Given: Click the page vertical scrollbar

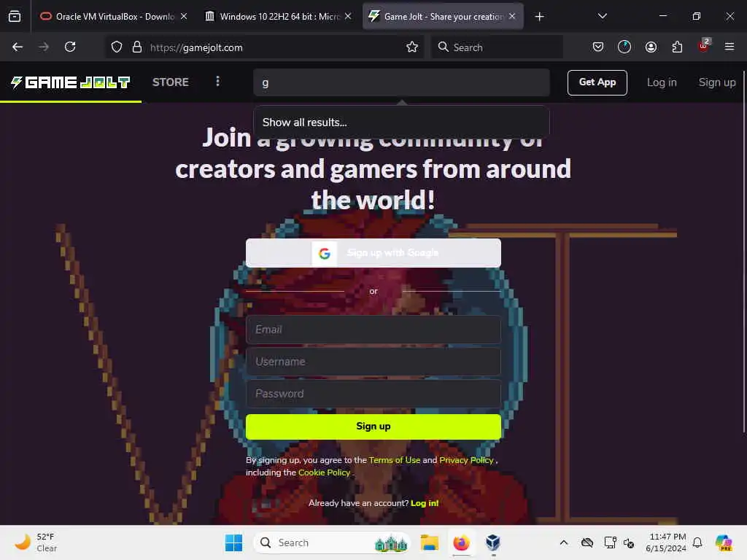Looking at the screenshot, I should pos(743,252).
